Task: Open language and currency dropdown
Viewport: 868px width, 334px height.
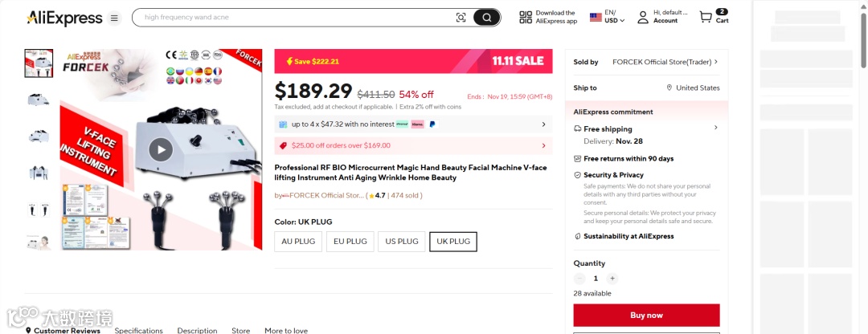Action: 607,17
